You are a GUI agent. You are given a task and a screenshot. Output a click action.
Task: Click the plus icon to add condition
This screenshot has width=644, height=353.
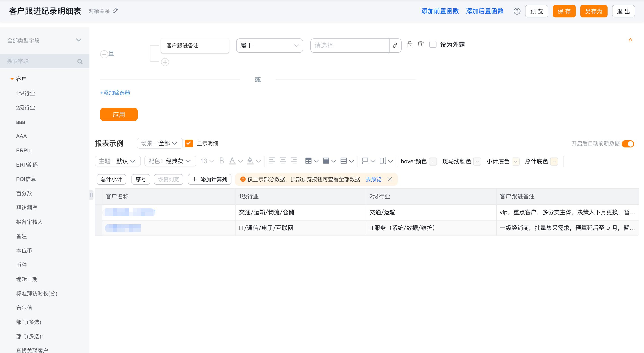[165, 62]
